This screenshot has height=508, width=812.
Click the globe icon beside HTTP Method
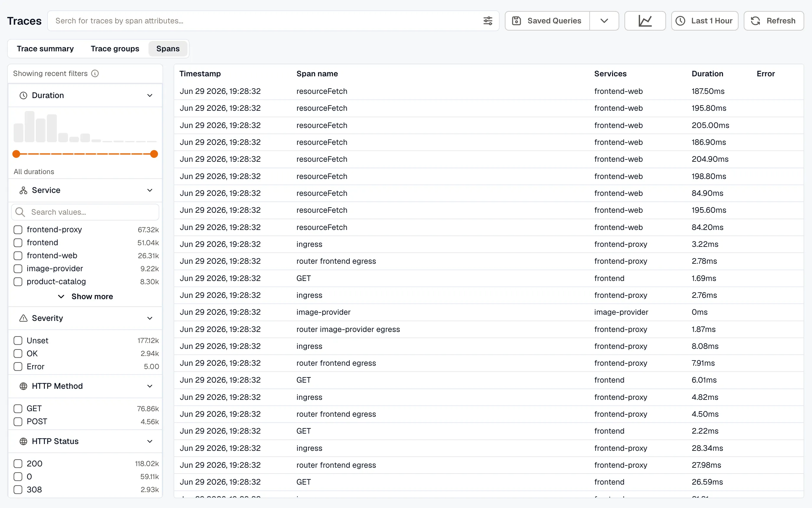[23, 386]
